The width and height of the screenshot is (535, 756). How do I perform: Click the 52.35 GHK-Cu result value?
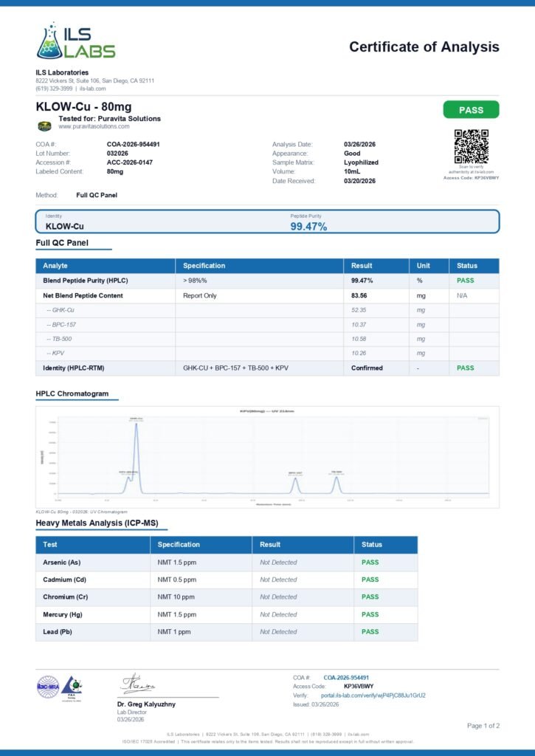point(359,310)
